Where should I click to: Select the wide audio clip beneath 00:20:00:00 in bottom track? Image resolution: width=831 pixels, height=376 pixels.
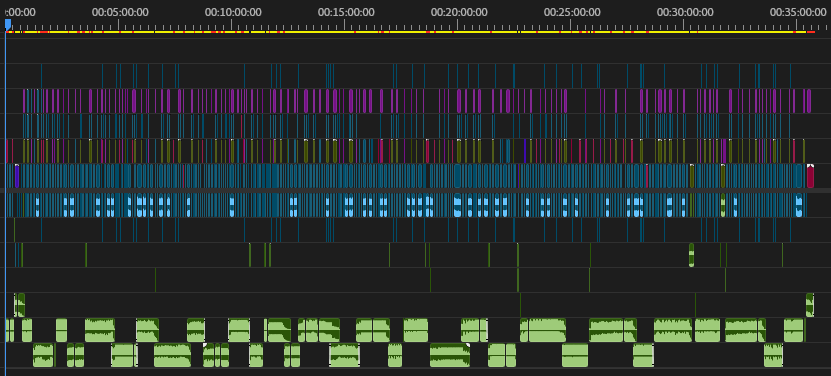449,355
